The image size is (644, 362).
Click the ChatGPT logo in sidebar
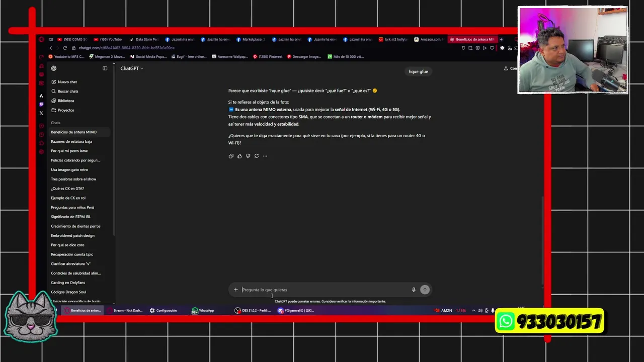tap(54, 68)
